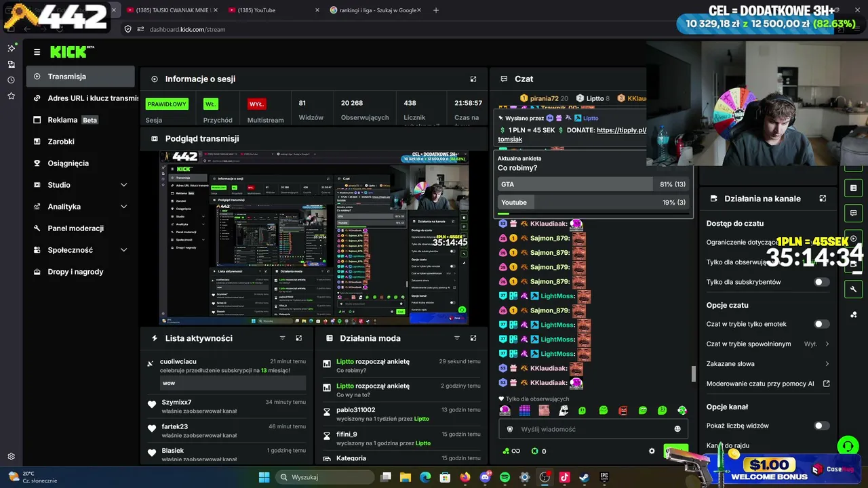Click the chat scrollbar thumb

693,374
